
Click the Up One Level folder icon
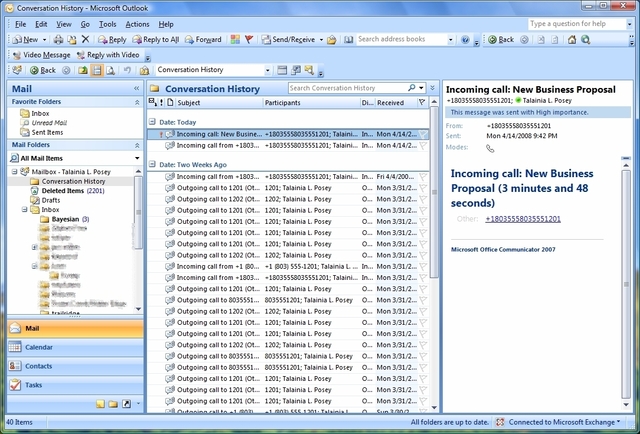83,70
